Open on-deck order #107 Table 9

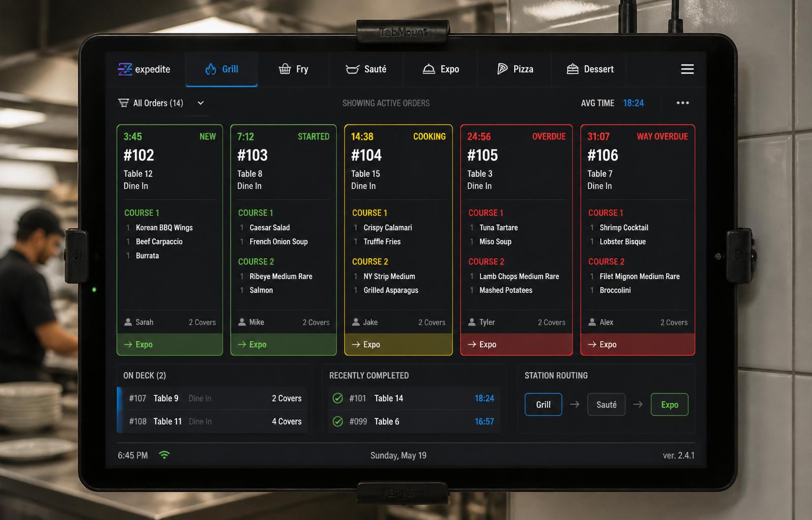[212, 398]
